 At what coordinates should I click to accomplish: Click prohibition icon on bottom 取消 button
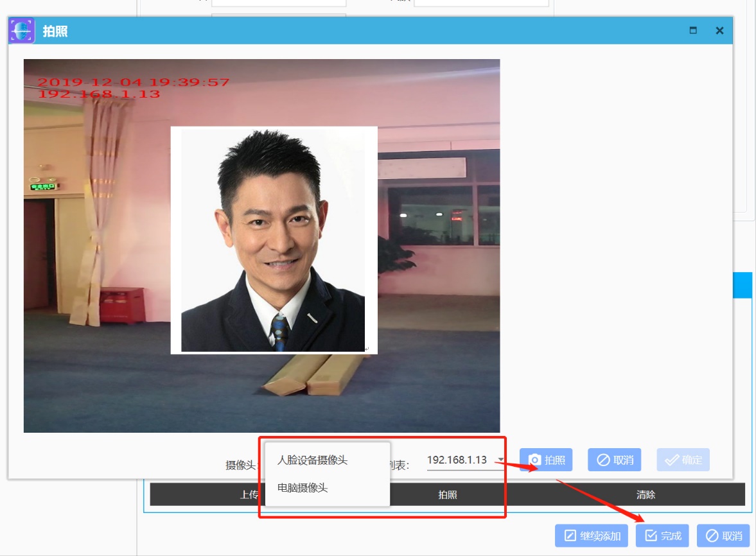[x=712, y=535]
